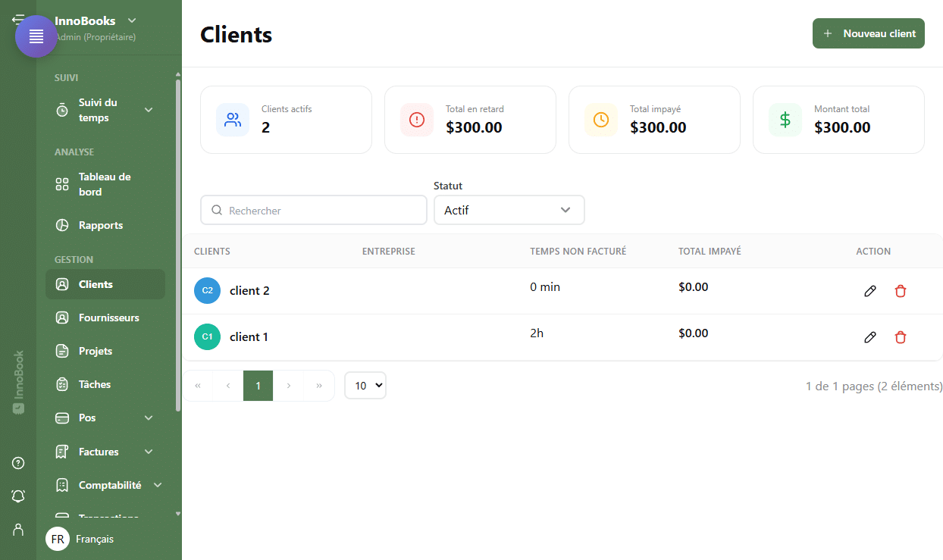Open the Rapports menu item
Image resolution: width=943 pixels, height=560 pixels.
point(105,225)
